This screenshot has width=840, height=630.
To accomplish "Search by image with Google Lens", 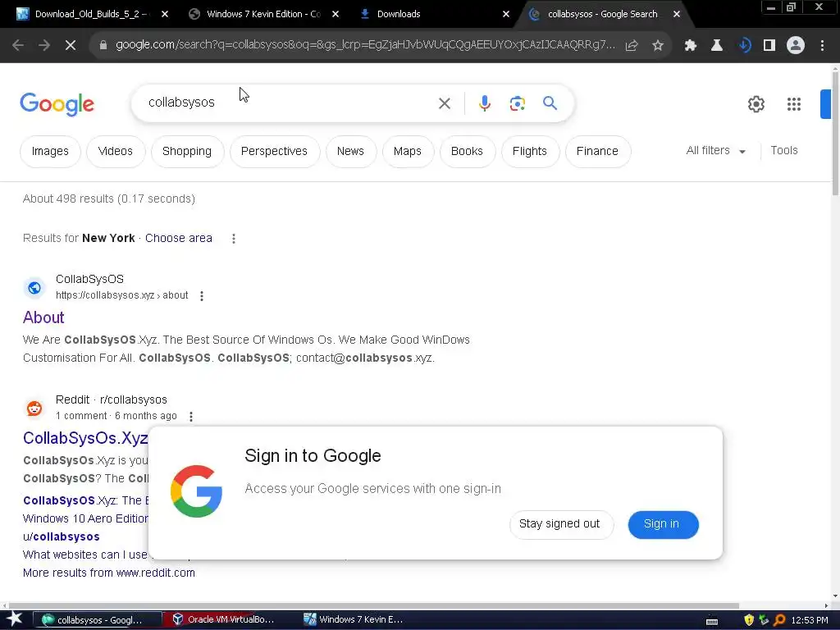I will [x=517, y=103].
